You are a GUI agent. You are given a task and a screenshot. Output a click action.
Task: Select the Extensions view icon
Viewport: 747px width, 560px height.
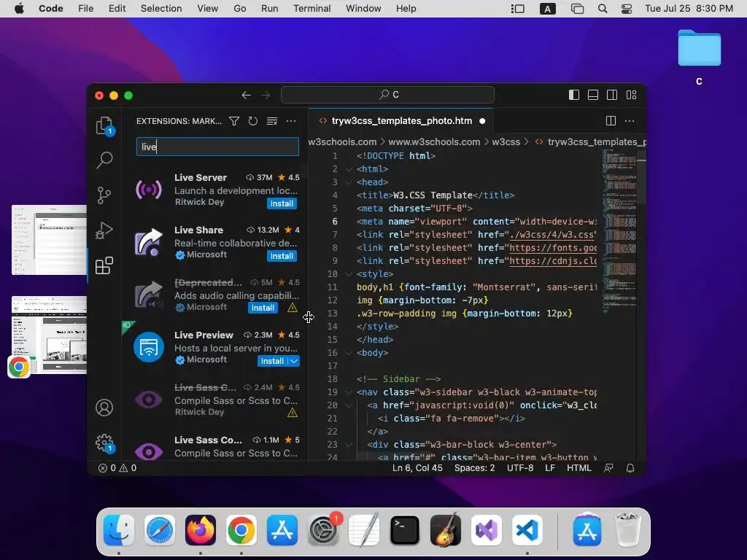point(104,265)
